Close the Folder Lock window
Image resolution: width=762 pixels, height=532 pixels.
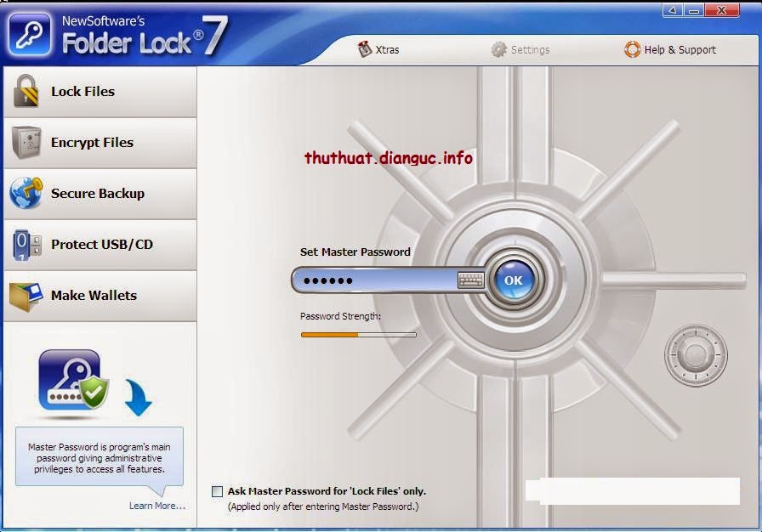pyautogui.click(x=722, y=10)
